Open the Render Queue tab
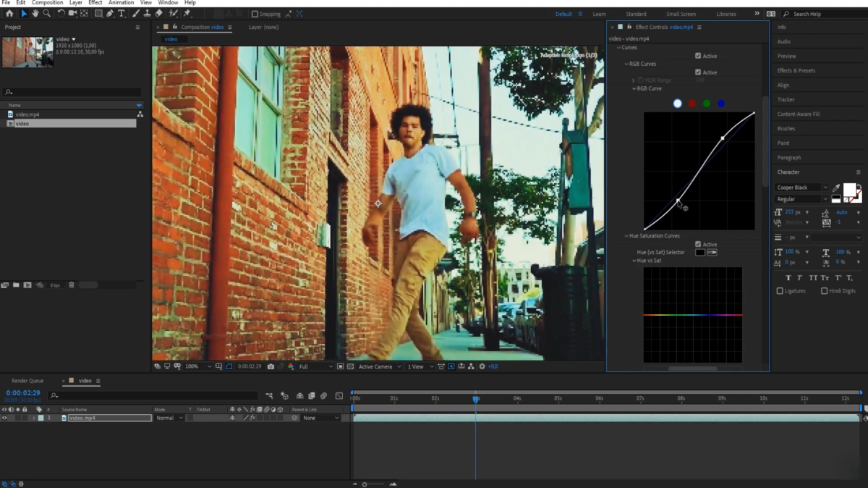868x488 pixels. coord(26,381)
